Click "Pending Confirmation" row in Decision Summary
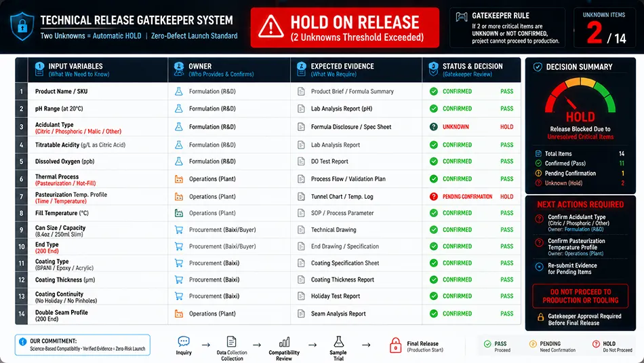This screenshot has height=363, width=644. 580,174
